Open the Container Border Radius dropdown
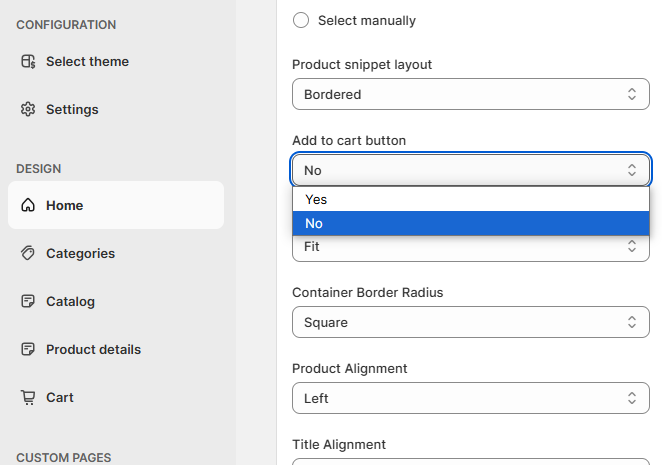The image size is (662, 465). tap(471, 322)
